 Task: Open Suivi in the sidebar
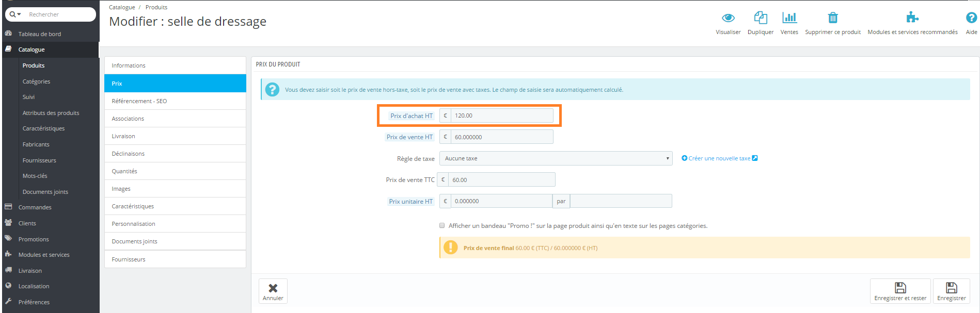[28, 97]
